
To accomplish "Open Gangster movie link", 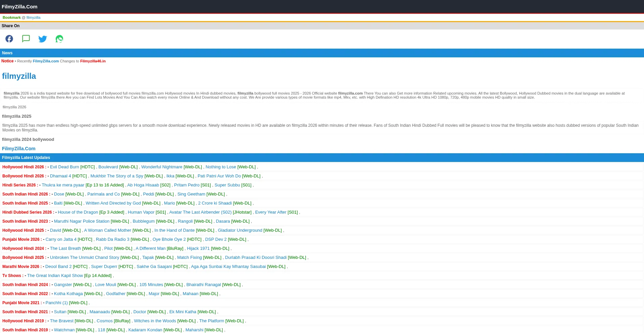I will [63, 285].
